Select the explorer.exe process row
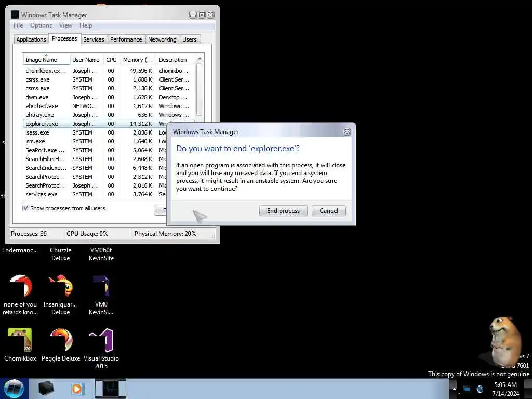Screen dimensions: 532x399 (109, 124)
